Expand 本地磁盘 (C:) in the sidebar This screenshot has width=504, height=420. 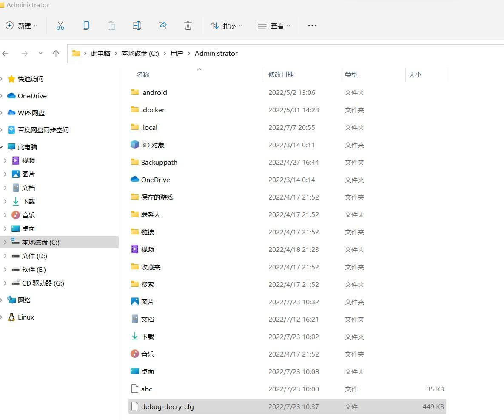click(5, 242)
